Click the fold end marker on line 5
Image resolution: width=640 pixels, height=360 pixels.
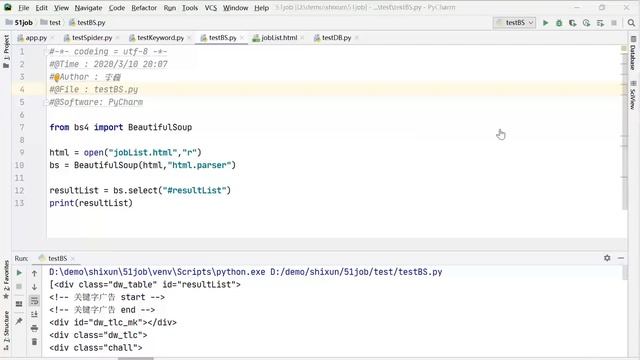46,102
